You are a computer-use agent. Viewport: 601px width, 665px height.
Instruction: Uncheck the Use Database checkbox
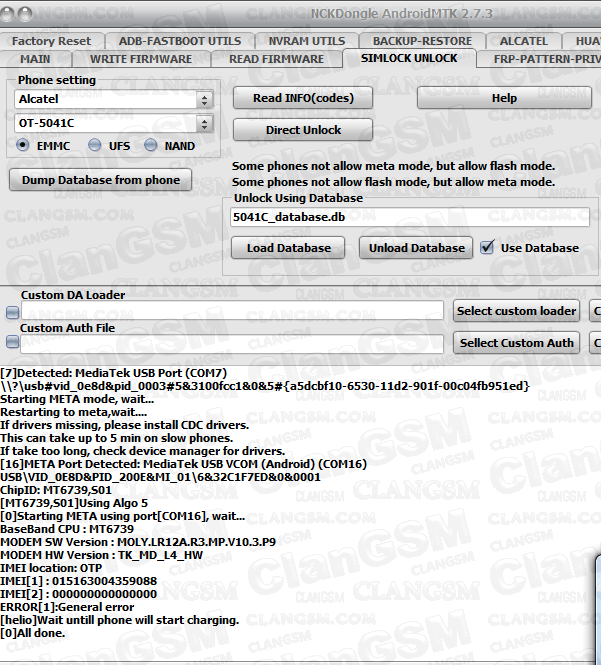pos(487,247)
